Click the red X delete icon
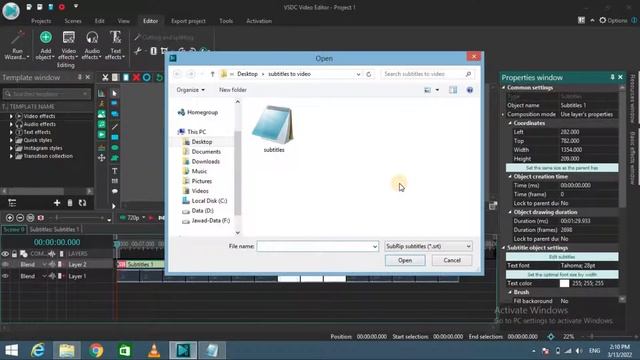Image resolution: width=640 pixels, height=360 pixels. pyautogui.click(x=136, y=77)
